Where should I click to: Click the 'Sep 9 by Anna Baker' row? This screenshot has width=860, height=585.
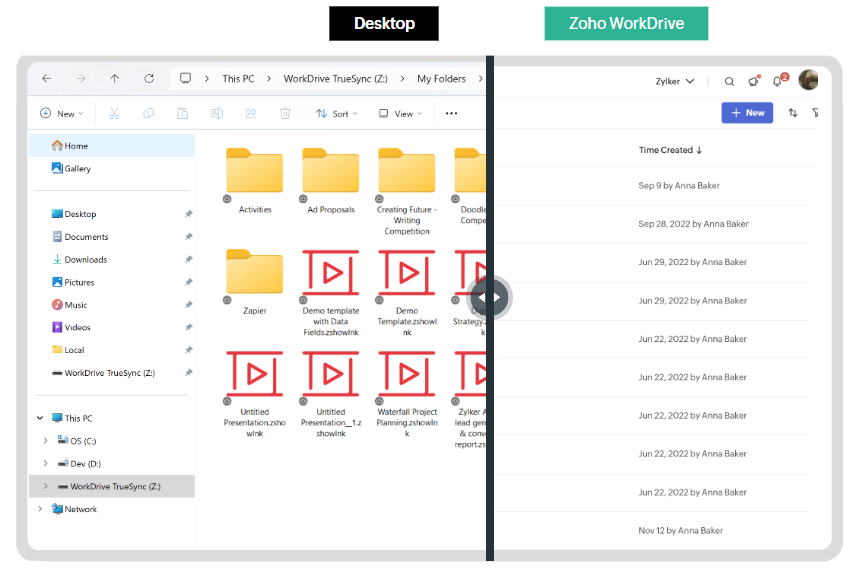pyautogui.click(x=653, y=185)
